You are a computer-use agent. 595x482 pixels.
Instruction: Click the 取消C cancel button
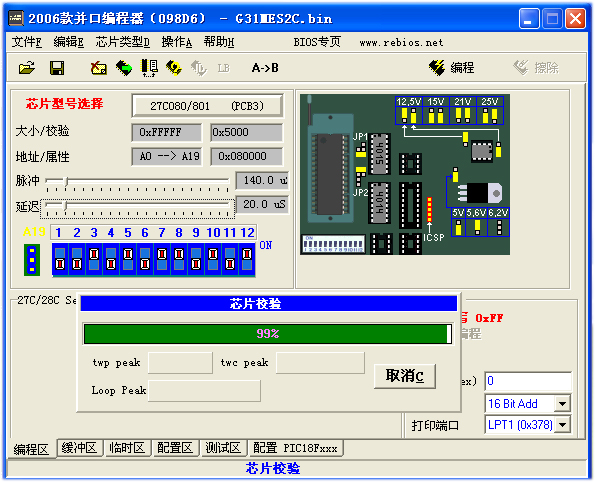click(405, 376)
